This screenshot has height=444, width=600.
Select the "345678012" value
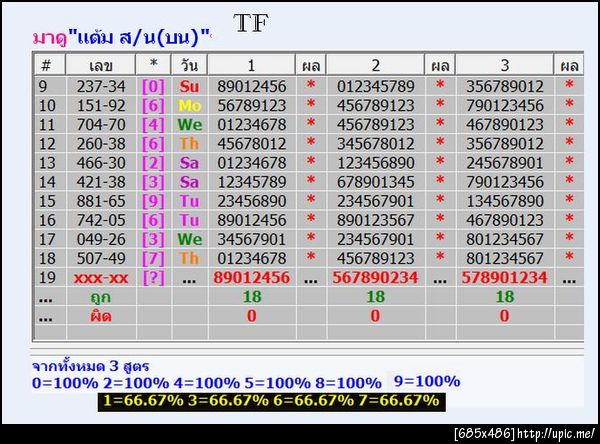click(376, 144)
